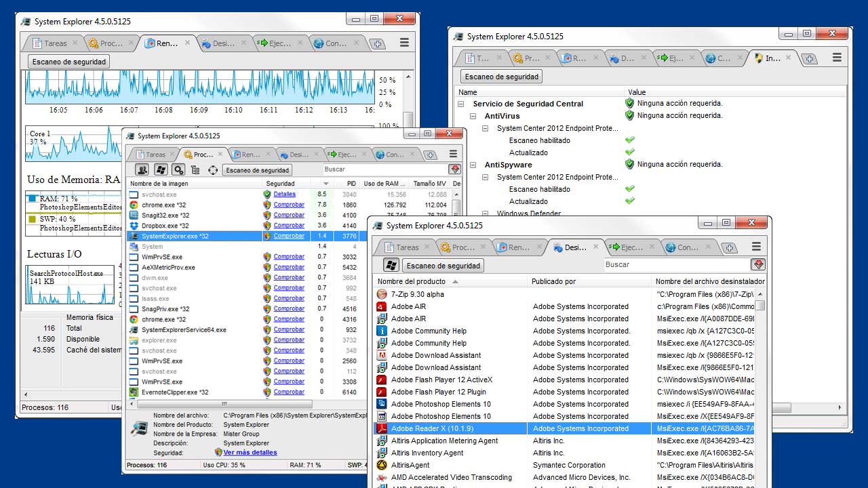Select the magnifier process-details icon

(179, 170)
